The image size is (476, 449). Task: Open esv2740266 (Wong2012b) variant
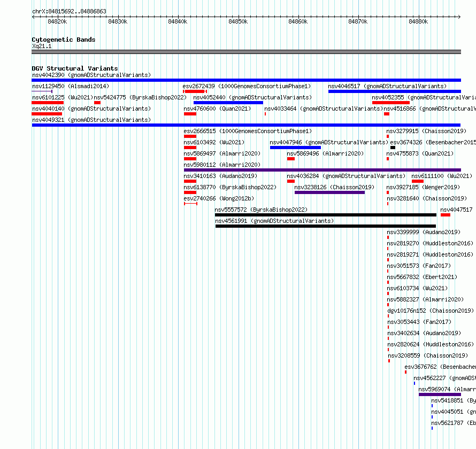click(x=219, y=198)
